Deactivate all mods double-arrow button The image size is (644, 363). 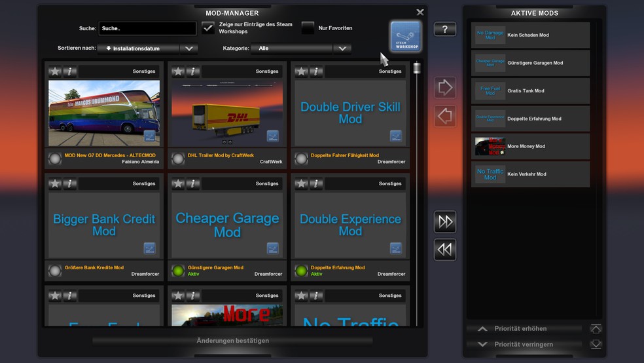tap(445, 250)
